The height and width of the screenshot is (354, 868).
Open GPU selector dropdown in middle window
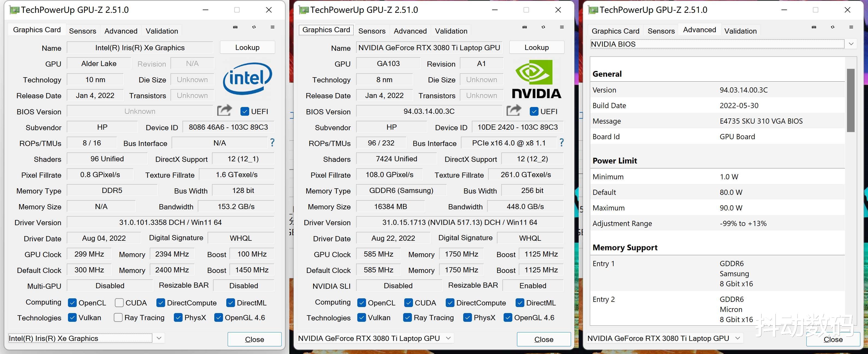click(448, 338)
